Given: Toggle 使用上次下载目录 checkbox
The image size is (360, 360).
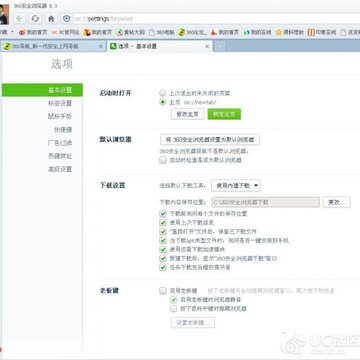Looking at the screenshot, I should click(x=163, y=223).
